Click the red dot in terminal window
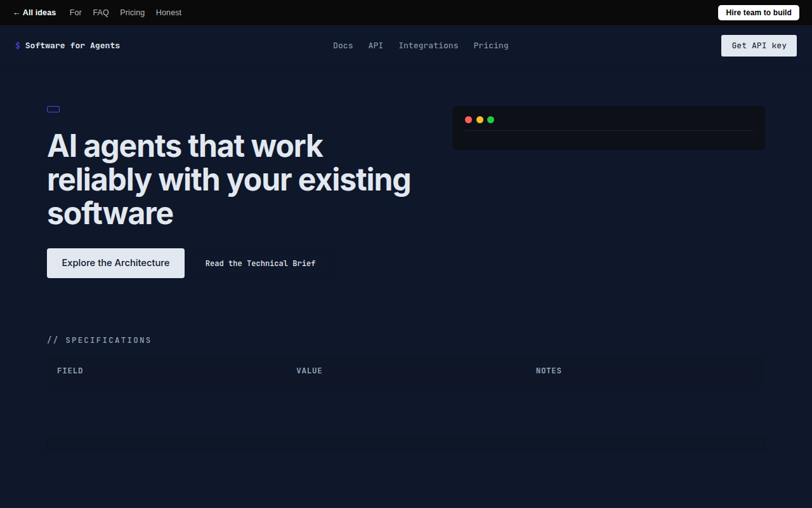The height and width of the screenshot is (508, 812). point(468,120)
